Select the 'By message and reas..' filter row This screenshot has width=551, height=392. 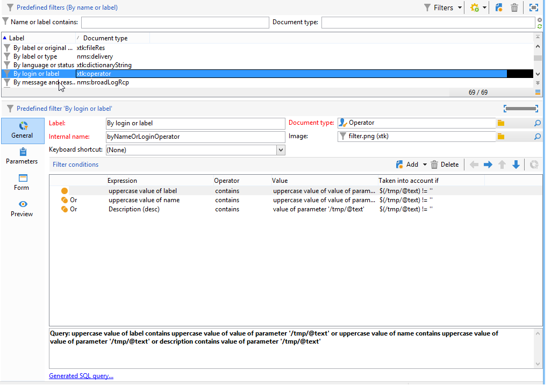tap(267, 82)
